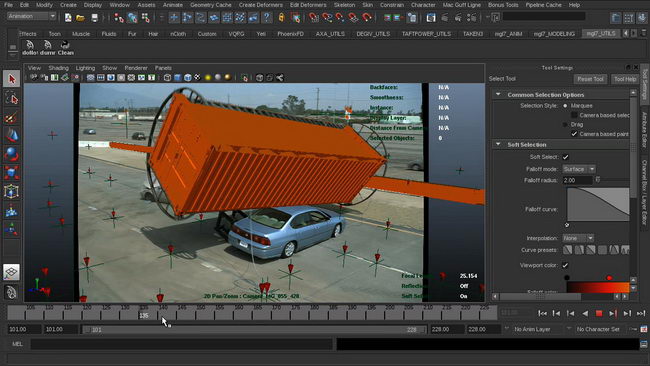
Task: Save scene with the disk icon
Action: coord(95,17)
